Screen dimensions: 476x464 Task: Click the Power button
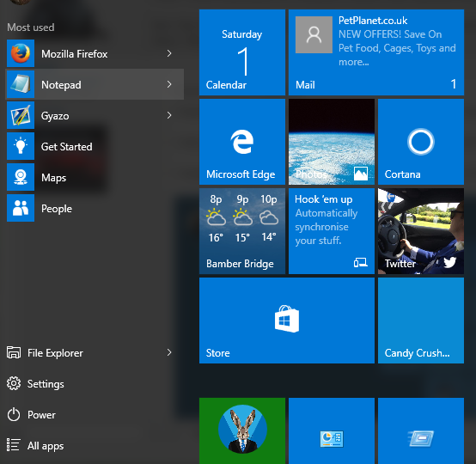(x=95, y=414)
